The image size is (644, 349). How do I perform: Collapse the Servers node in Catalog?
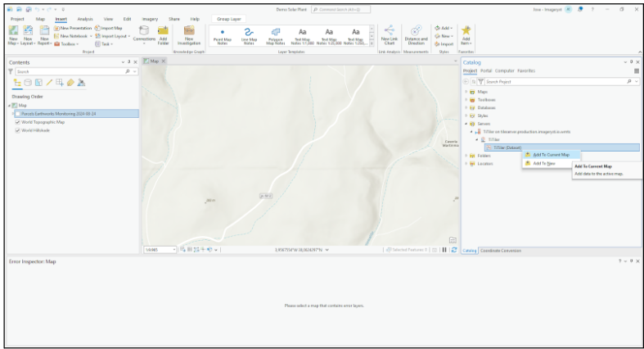coord(466,124)
